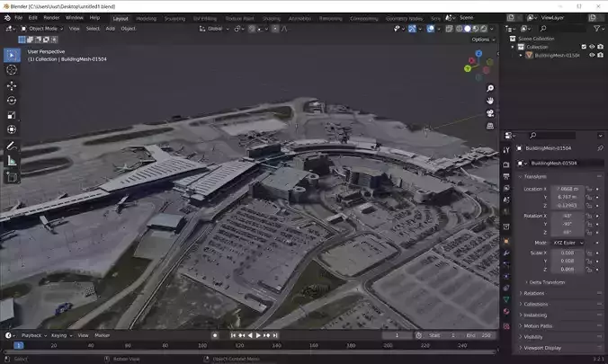608x364 pixels.
Task: Switch to material preview shading
Action: [476, 29]
